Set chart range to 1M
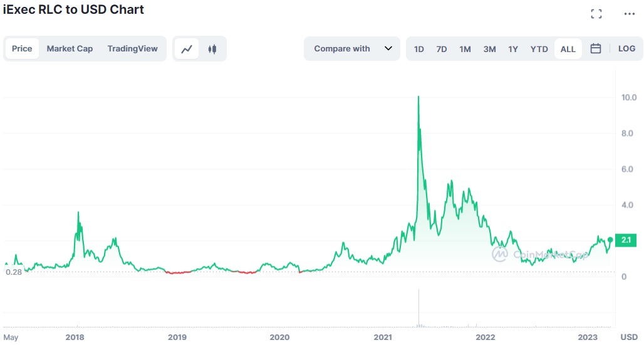 point(465,50)
